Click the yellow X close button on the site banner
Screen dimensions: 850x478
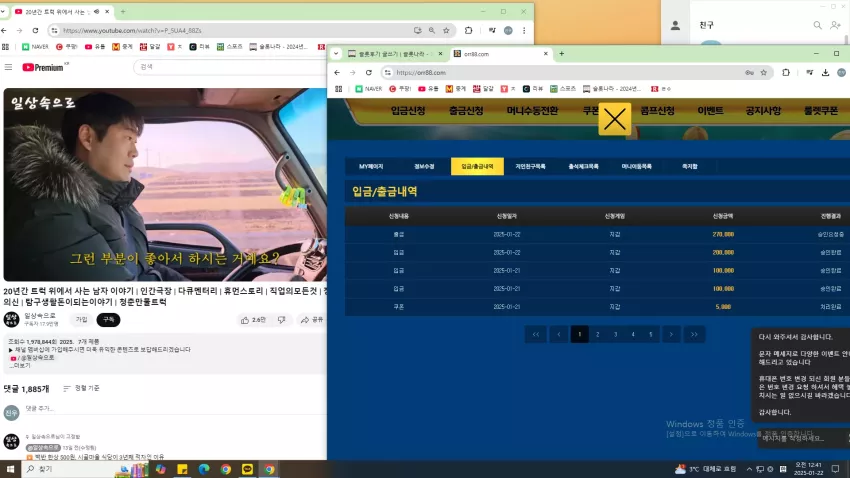click(614, 119)
